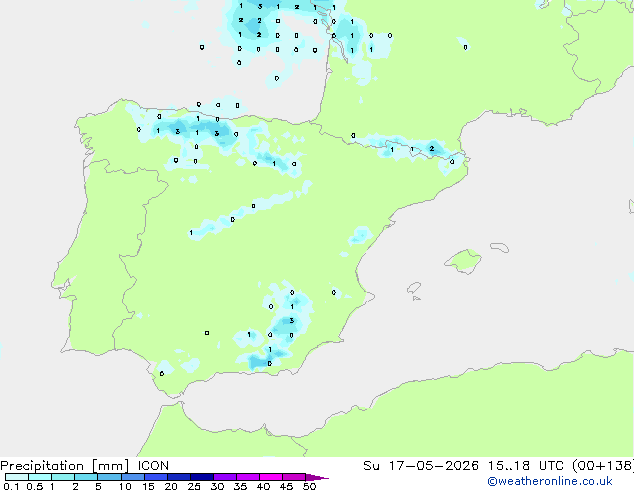Select the 45–50 mm legend swatch

[294, 477]
